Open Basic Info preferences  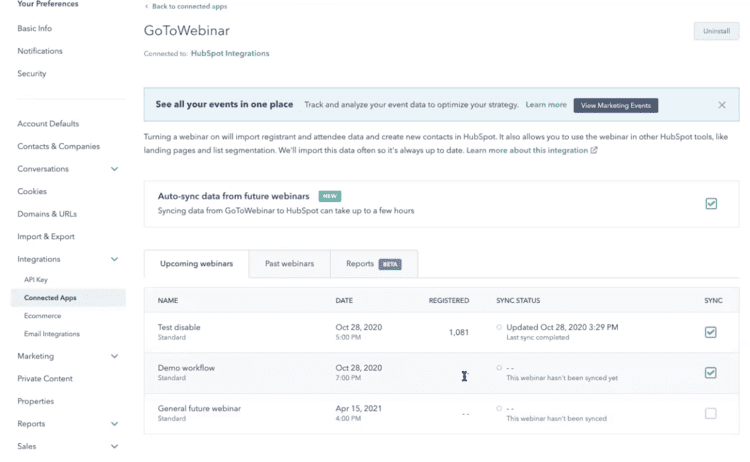pos(34,28)
